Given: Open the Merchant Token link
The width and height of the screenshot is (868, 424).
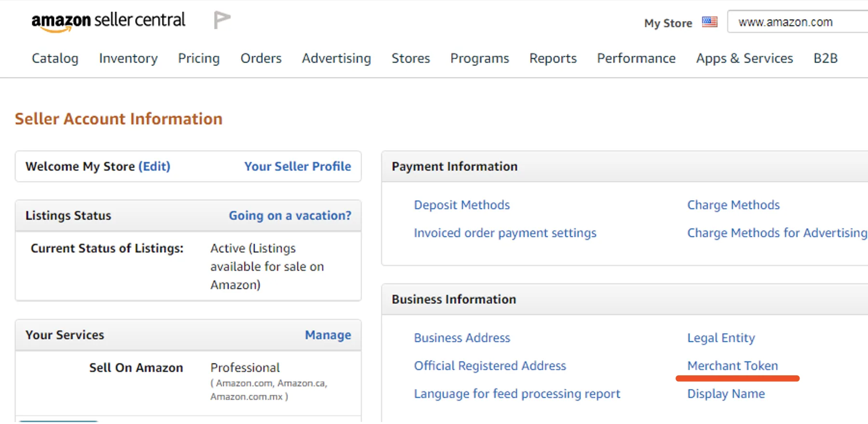Looking at the screenshot, I should (x=732, y=366).
